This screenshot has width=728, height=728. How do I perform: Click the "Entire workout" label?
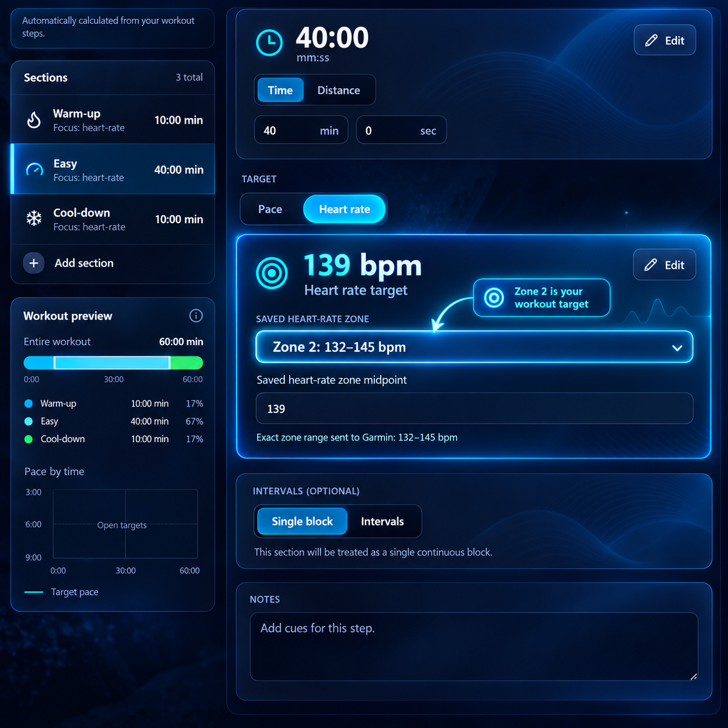(57, 341)
